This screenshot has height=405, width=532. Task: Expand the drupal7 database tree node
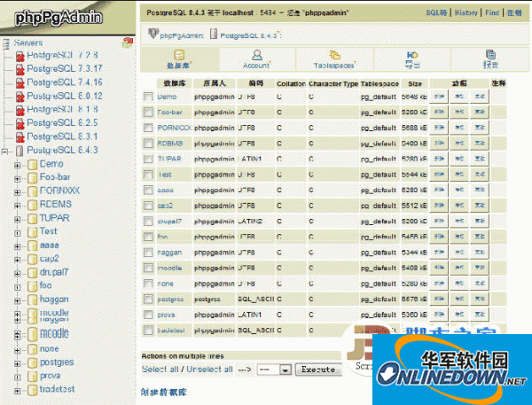point(18,274)
